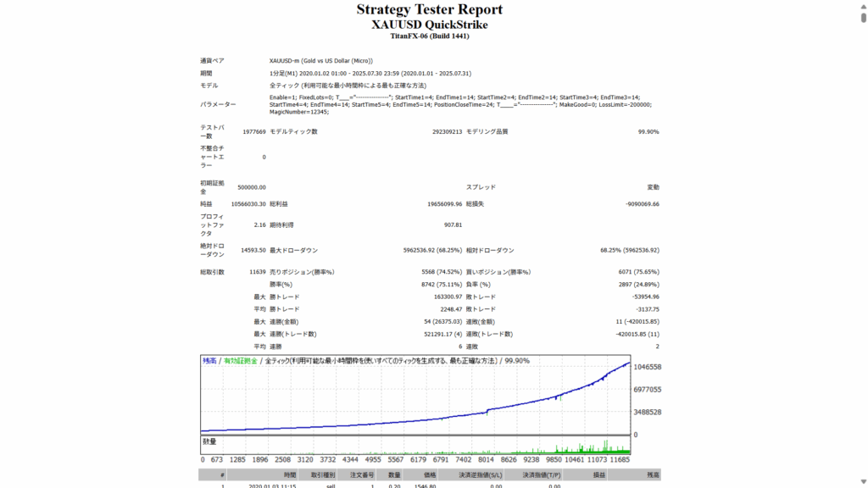This screenshot has height=488, width=868.
Task: Click the '売りポジション(勝率%)' label
Action: pyautogui.click(x=302, y=272)
